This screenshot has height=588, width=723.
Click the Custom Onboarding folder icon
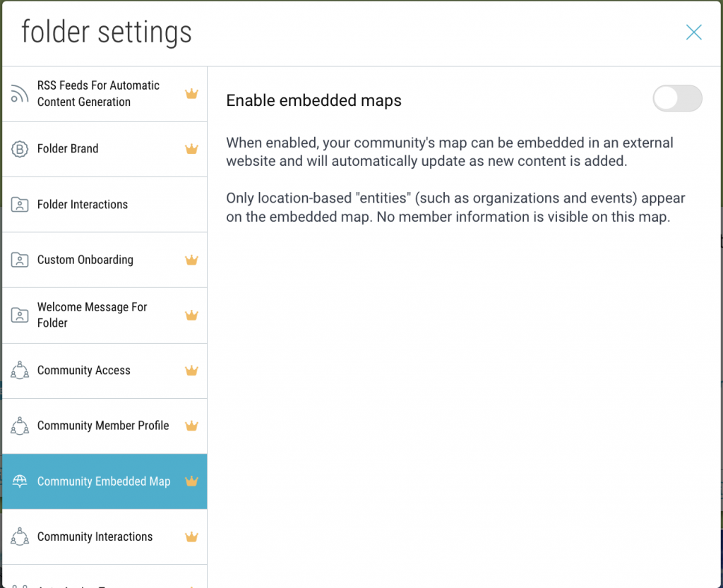[20, 260]
